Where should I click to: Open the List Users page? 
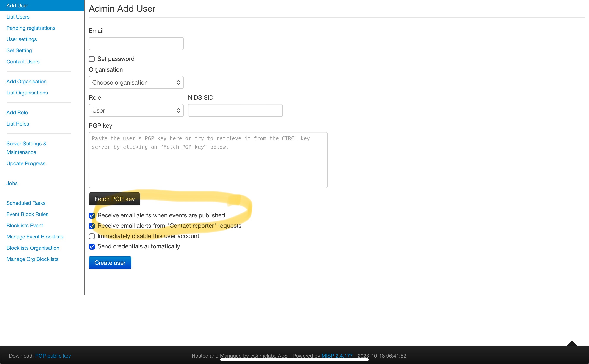pyautogui.click(x=18, y=17)
